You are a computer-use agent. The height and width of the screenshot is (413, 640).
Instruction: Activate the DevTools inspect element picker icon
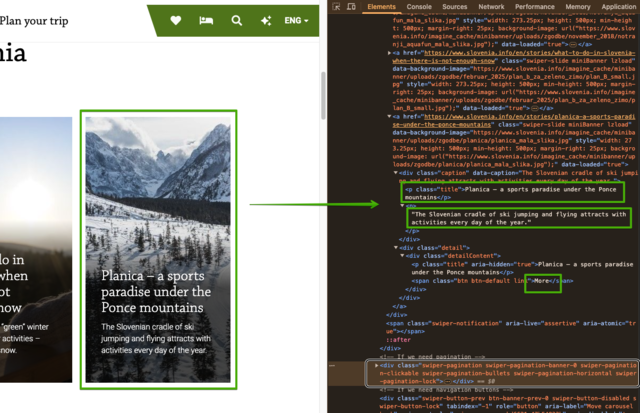pyautogui.click(x=338, y=7)
